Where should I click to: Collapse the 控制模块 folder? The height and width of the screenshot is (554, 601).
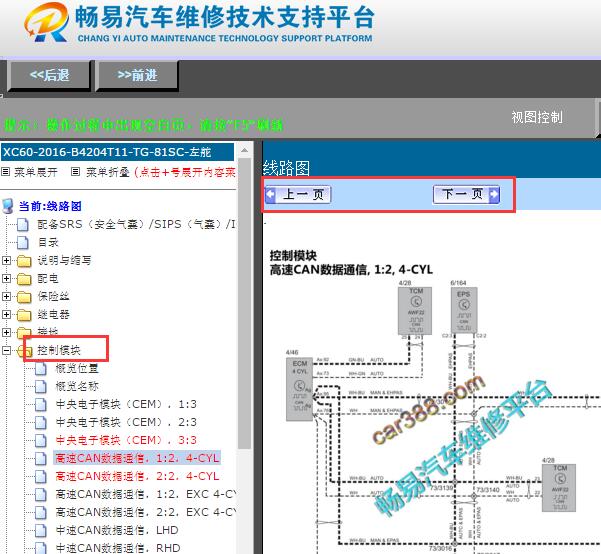coord(6,350)
